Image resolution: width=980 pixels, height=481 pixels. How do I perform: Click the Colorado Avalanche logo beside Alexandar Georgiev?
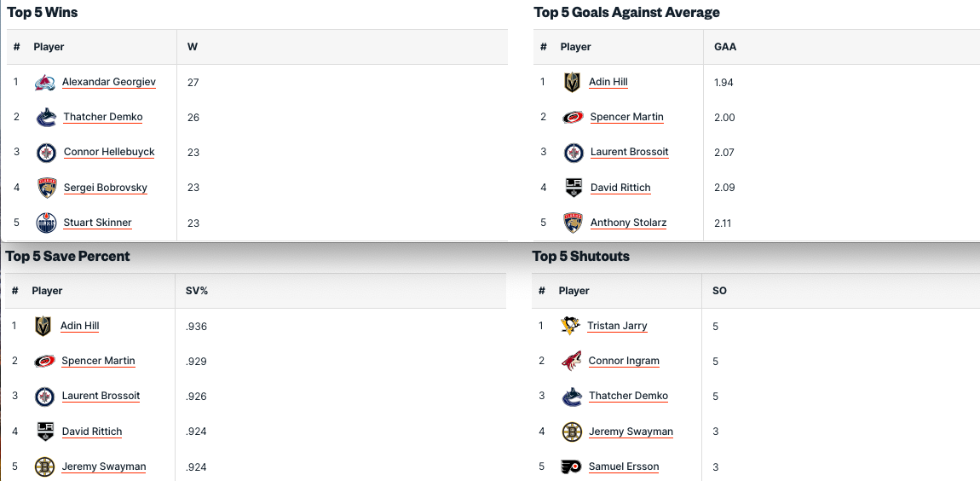pos(45,83)
